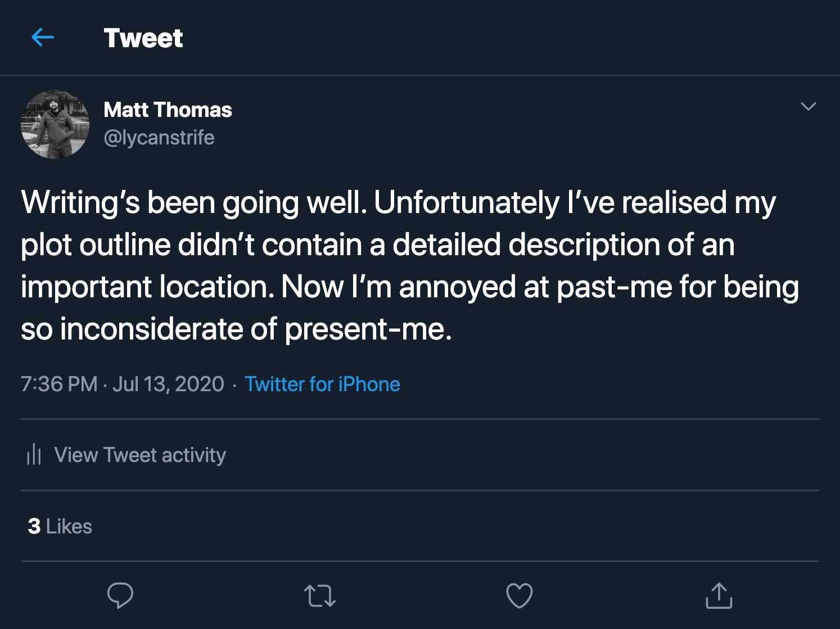Click the "Writing's been going well" sentence
This screenshot has height=629, width=840.
tap(194, 202)
